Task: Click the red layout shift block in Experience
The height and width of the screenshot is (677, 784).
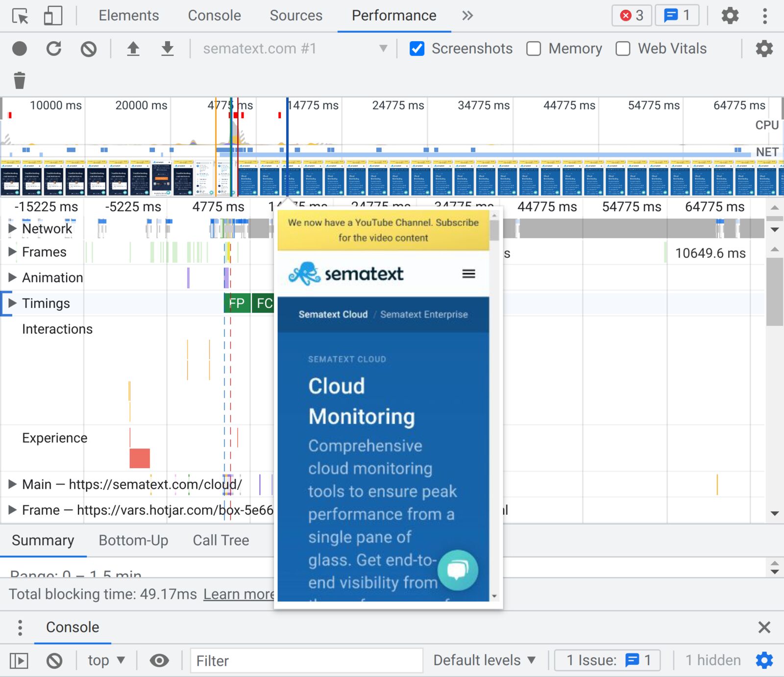Action: pyautogui.click(x=140, y=458)
